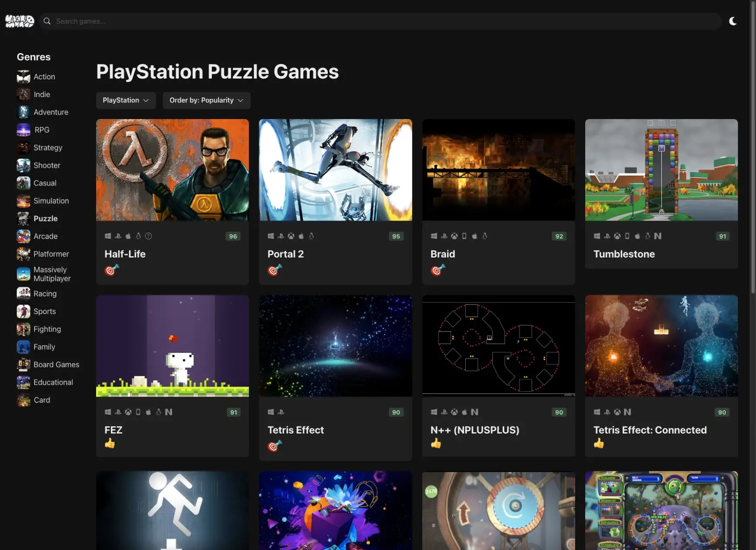Click the target emoji under Half-Life
The width and height of the screenshot is (756, 550).
pos(111,270)
